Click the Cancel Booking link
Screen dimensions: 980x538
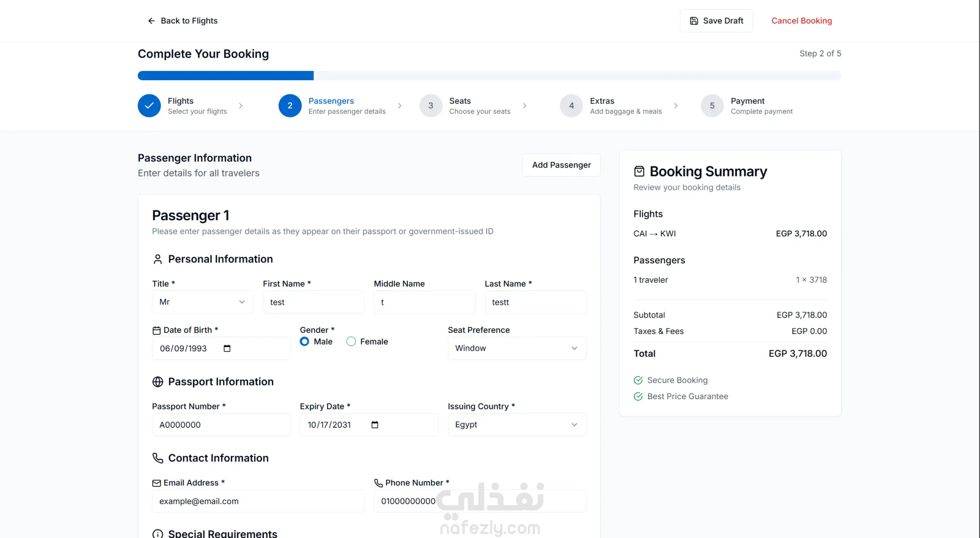click(x=801, y=21)
